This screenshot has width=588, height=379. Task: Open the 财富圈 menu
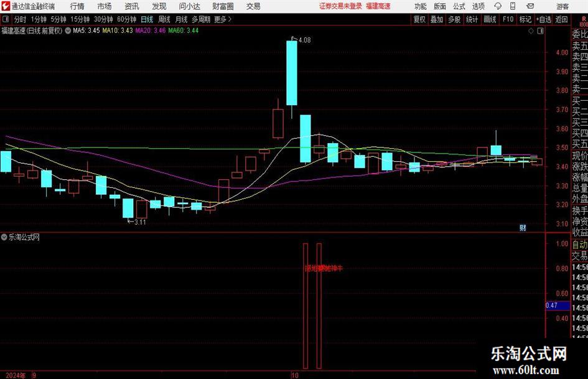click(223, 6)
